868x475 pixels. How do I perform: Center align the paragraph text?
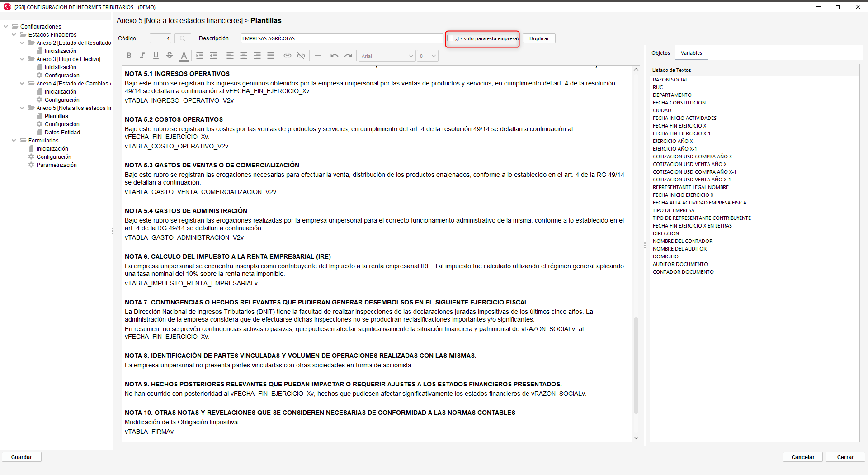tap(244, 56)
